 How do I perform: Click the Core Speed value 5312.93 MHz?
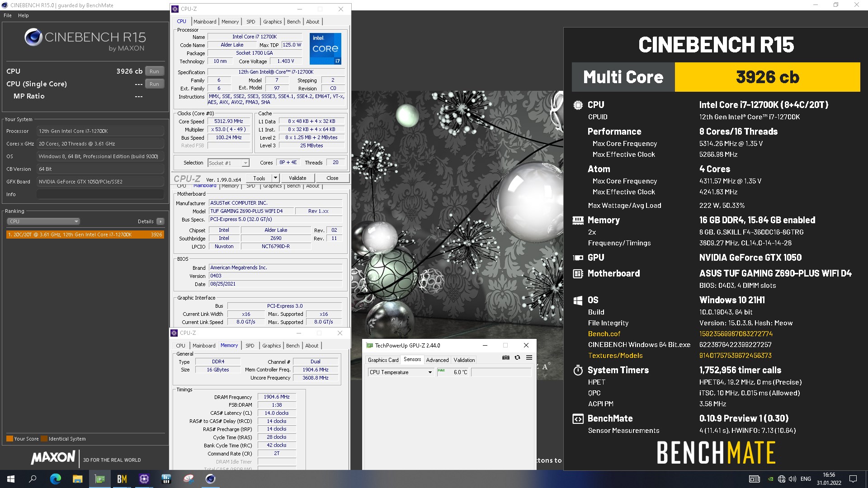(x=229, y=122)
